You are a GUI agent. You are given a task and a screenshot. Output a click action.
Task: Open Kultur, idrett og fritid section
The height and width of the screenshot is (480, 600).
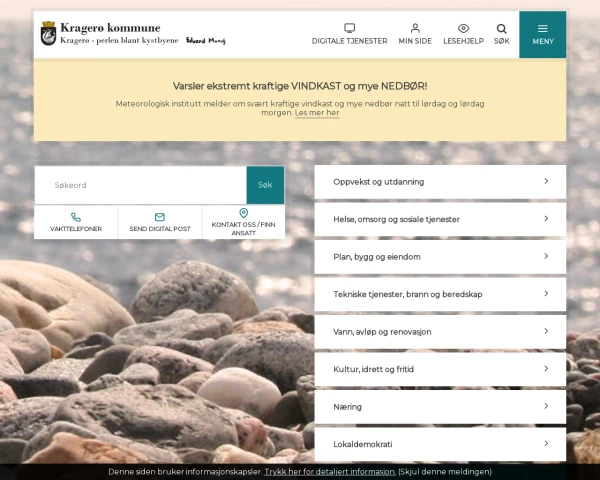440,369
